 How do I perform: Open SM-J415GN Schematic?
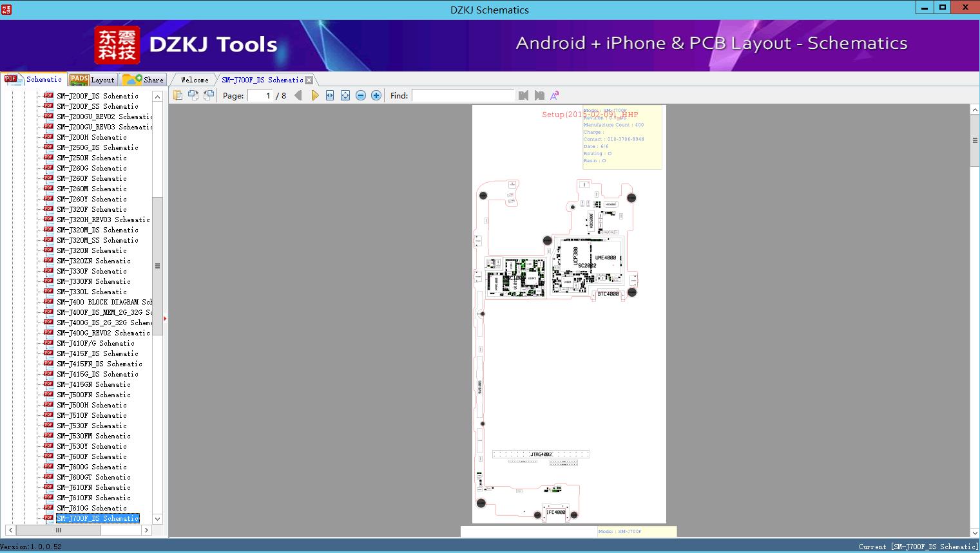point(93,384)
